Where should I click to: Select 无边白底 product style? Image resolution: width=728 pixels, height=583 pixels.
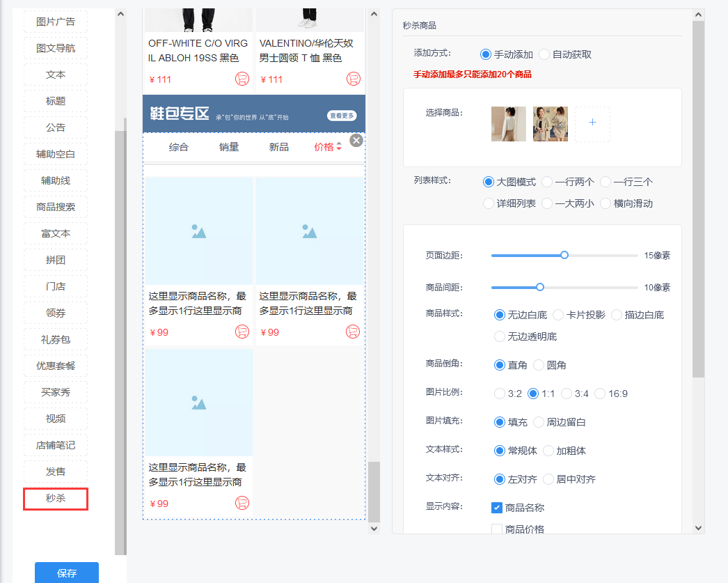coord(499,315)
